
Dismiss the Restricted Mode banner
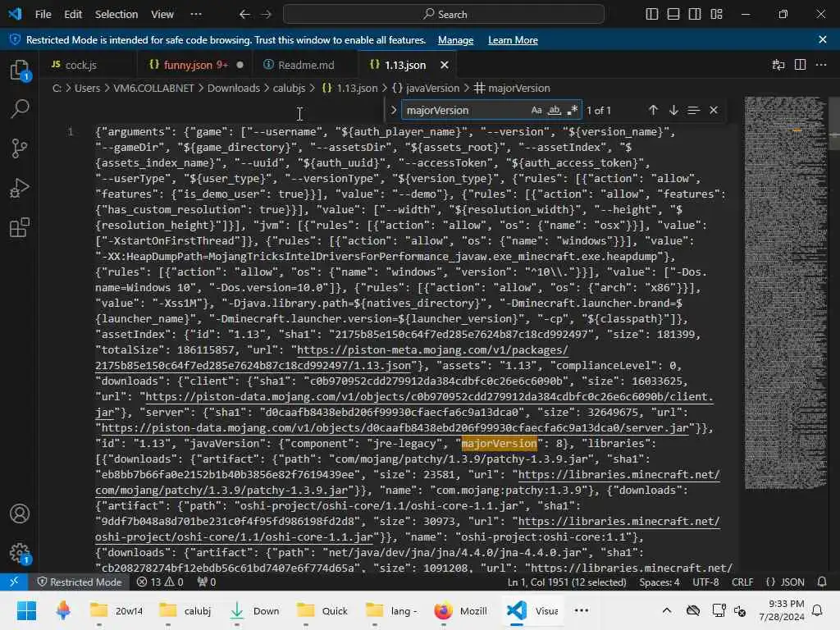[822, 39]
